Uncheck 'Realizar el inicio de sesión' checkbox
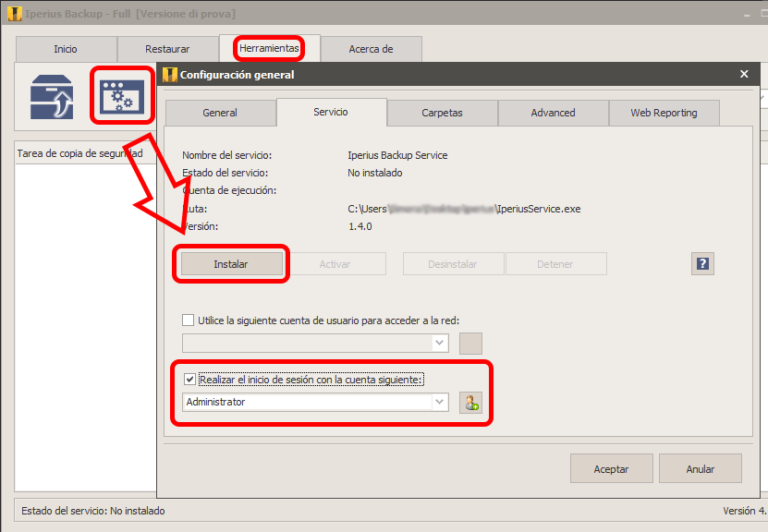 [190, 380]
